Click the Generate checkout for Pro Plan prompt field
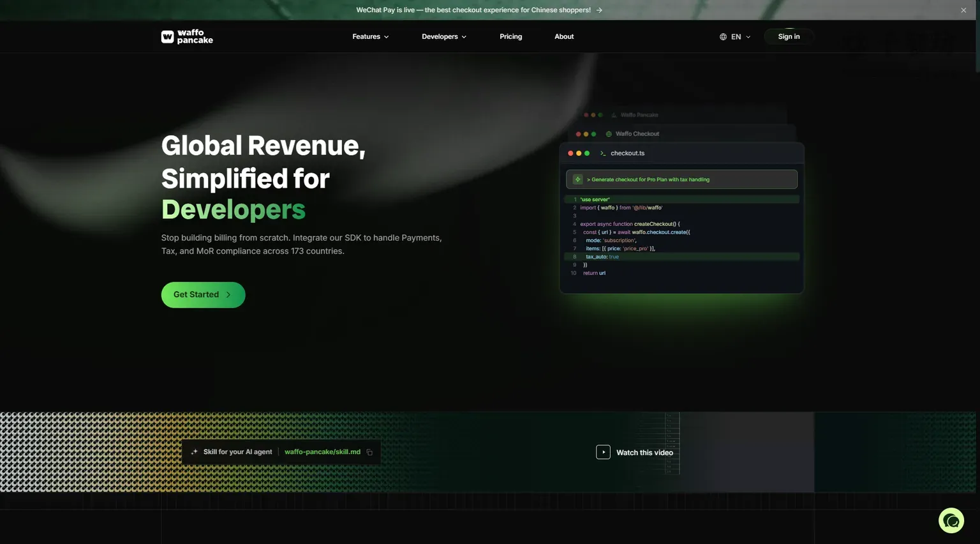 coord(681,179)
